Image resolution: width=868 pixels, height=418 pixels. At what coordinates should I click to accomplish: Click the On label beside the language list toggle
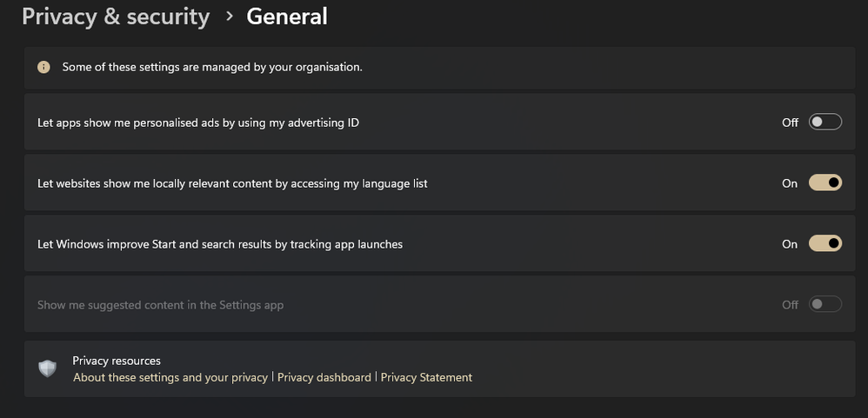pyautogui.click(x=790, y=183)
